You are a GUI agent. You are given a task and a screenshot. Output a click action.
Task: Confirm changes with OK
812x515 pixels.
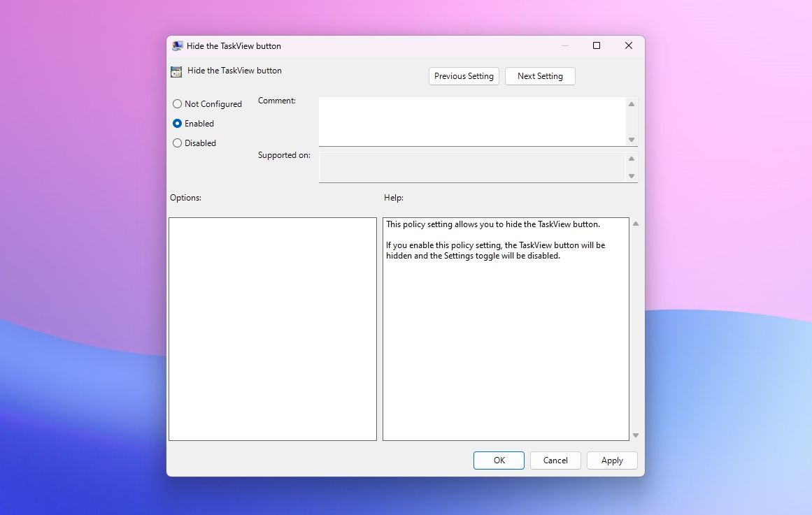[x=498, y=460]
